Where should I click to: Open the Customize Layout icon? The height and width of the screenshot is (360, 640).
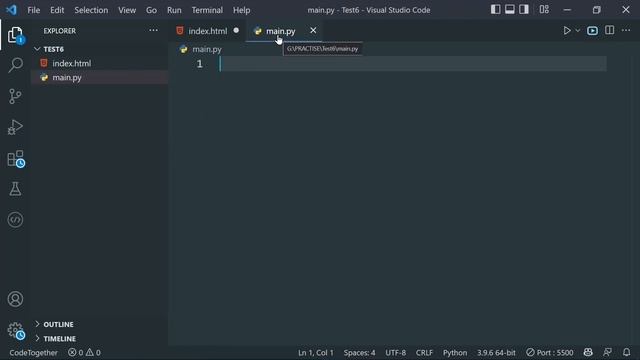pyautogui.click(x=544, y=9)
